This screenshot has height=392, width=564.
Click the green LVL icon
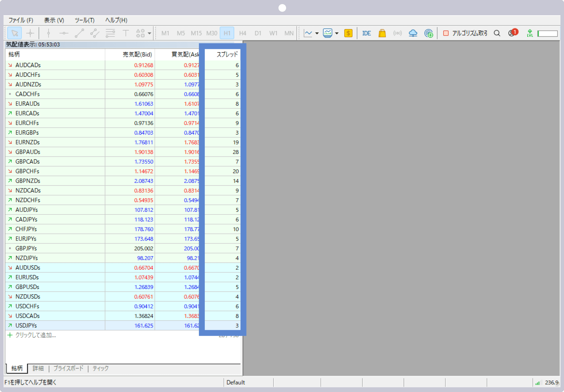click(530, 33)
